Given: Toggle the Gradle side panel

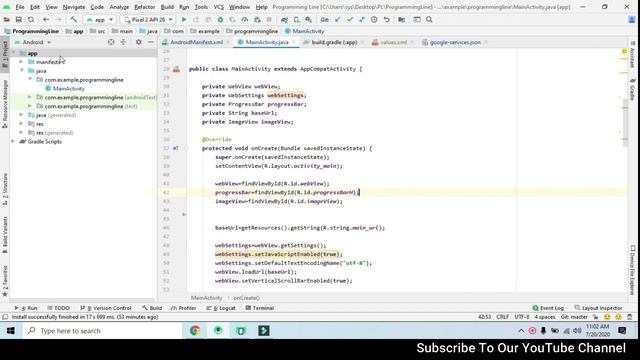Looking at the screenshot, I should pyautogui.click(x=632, y=90).
